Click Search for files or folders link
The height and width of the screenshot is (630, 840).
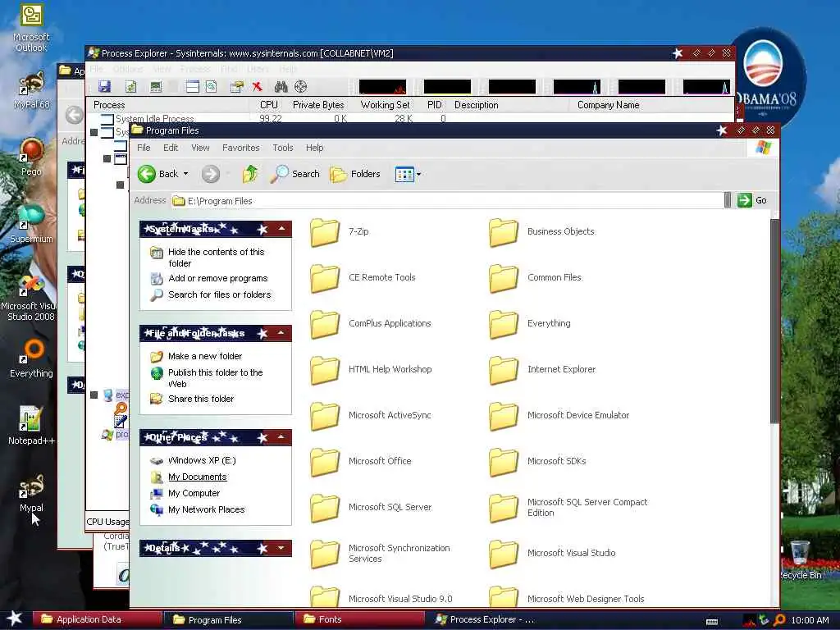tap(220, 294)
